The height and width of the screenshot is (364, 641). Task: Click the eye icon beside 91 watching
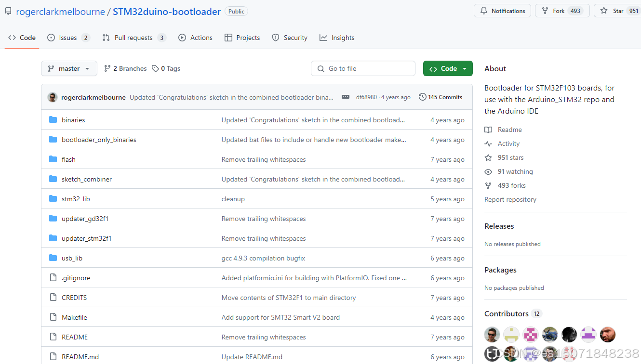[488, 171]
